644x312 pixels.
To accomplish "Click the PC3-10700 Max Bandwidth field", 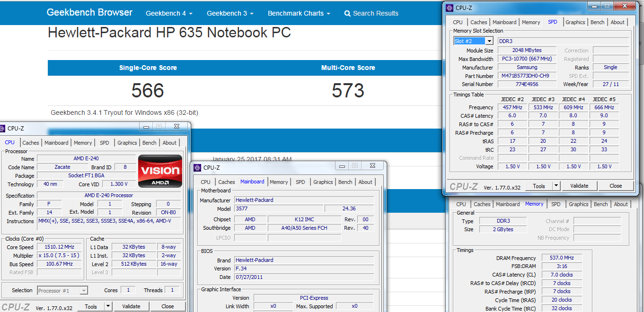I will coord(527,59).
